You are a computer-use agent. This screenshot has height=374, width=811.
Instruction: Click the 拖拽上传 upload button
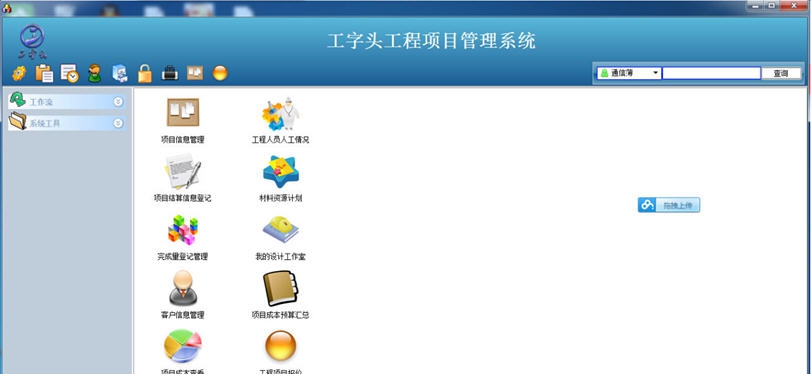coord(669,205)
